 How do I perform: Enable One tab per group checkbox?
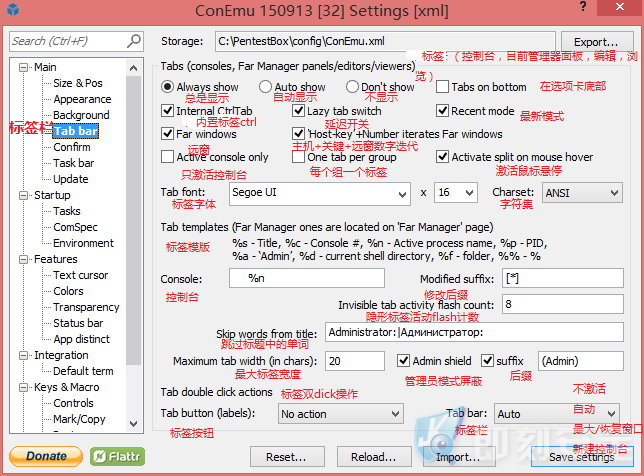click(298, 156)
